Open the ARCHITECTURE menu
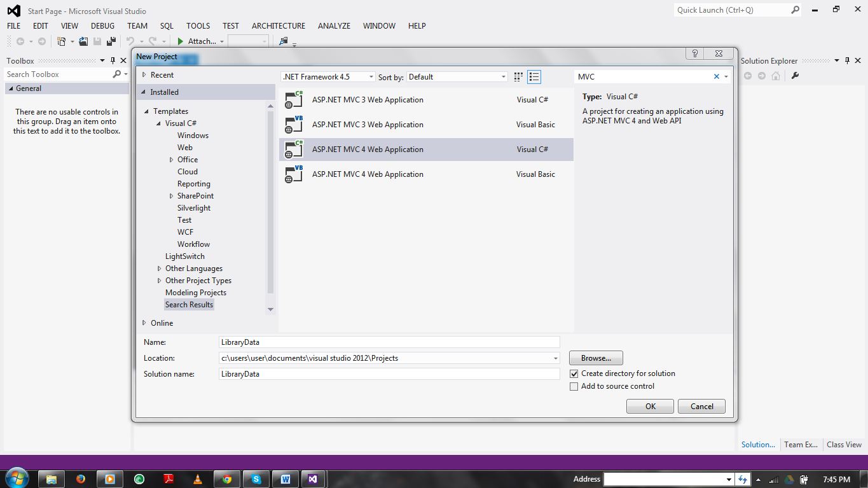Image resolution: width=868 pixels, height=488 pixels. [279, 26]
